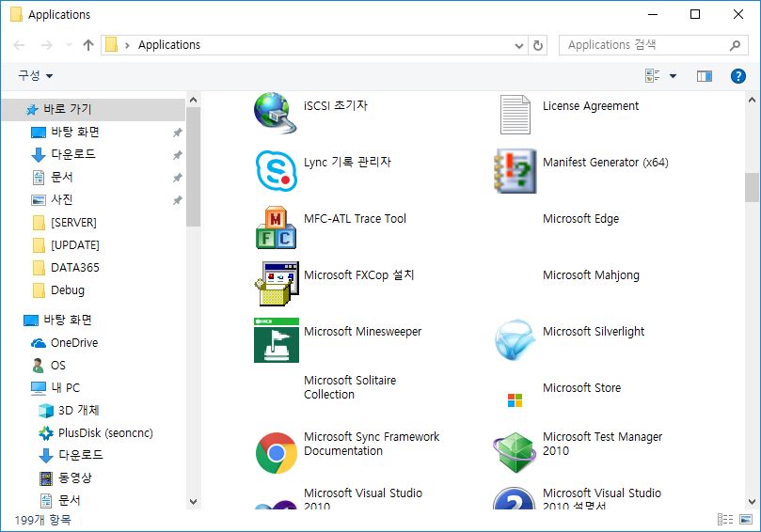The width and height of the screenshot is (761, 532).
Task: Click the change view layout icon
Action: [x=652, y=75]
